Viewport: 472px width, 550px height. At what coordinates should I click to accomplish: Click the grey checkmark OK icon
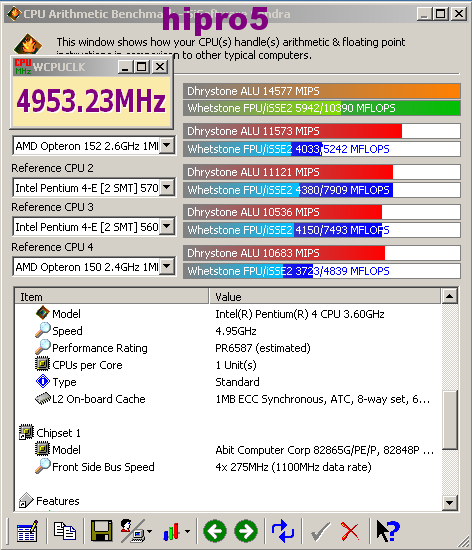coord(320,531)
